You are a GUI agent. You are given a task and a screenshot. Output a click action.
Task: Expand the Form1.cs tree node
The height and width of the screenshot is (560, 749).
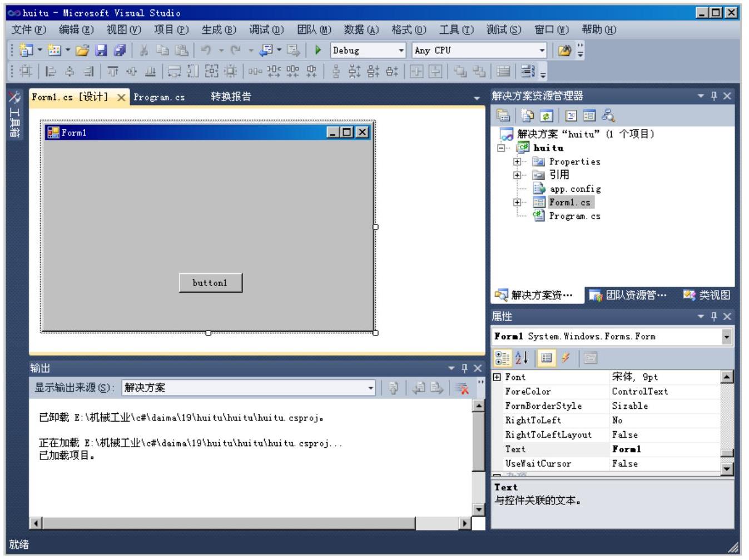pos(517,202)
